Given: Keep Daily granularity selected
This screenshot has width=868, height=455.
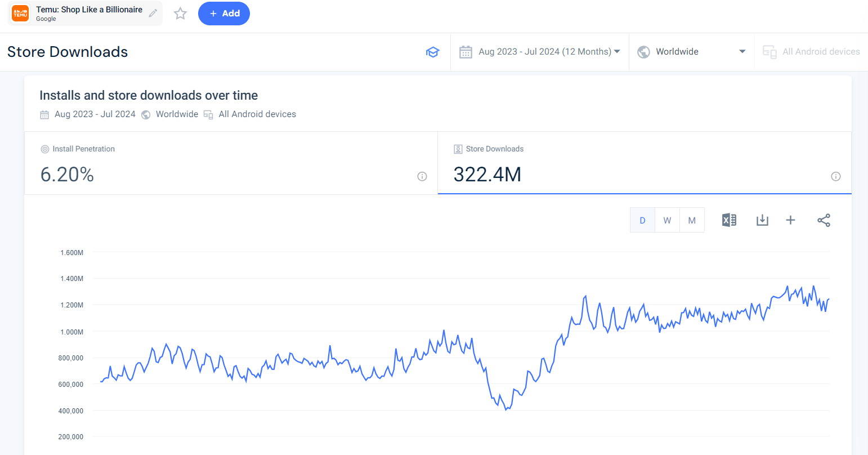Looking at the screenshot, I should coord(642,220).
